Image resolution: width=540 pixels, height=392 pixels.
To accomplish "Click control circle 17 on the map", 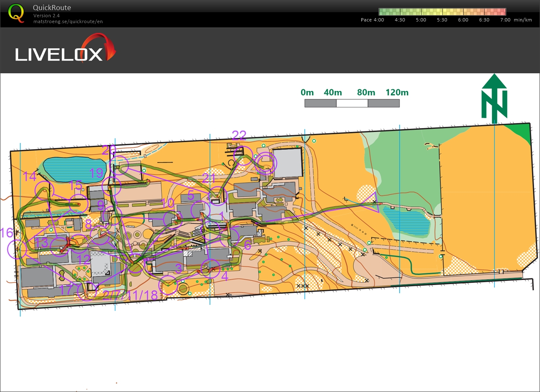I will pyautogui.click(x=87, y=291).
